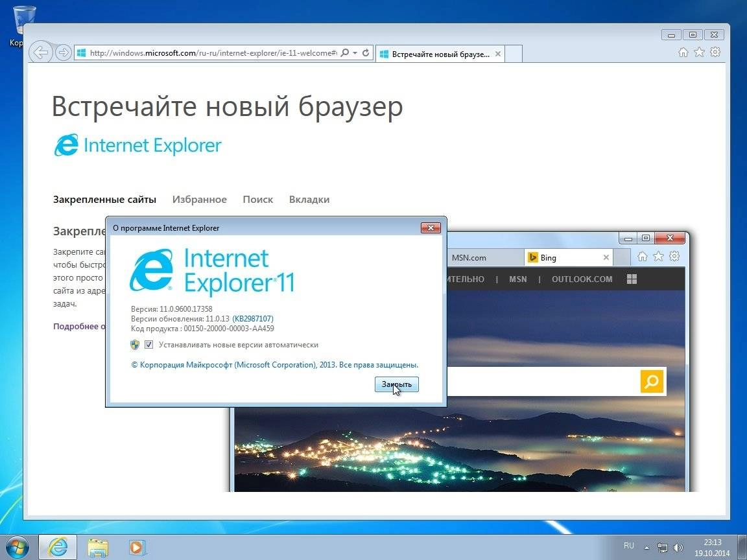747x560 pixels.
Task: Click the RU language indicator
Action: tap(629, 546)
